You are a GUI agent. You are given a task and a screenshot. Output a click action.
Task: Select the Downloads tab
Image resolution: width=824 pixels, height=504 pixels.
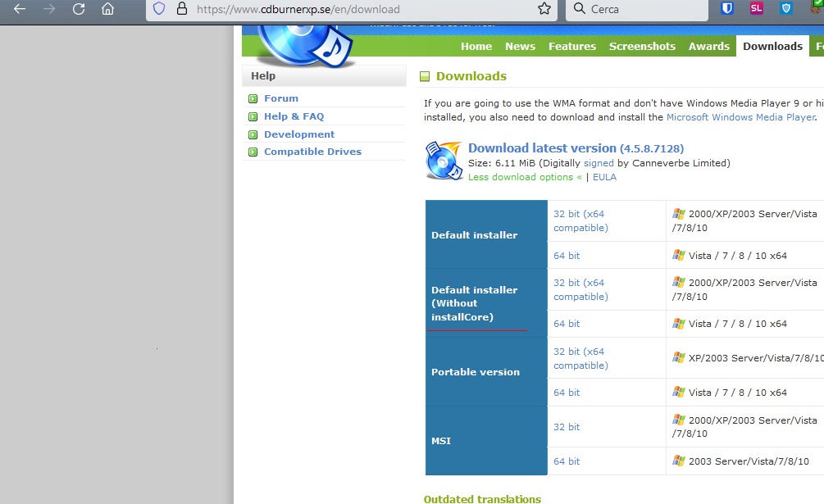pos(772,46)
